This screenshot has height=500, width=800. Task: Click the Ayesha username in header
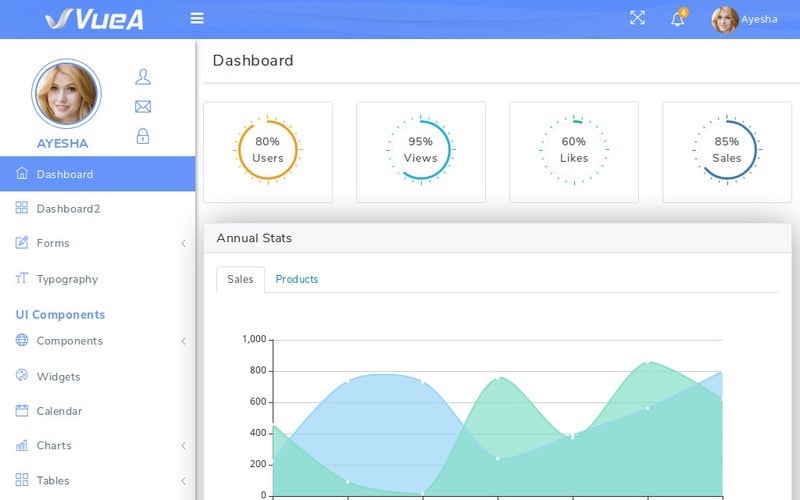pyautogui.click(x=759, y=19)
